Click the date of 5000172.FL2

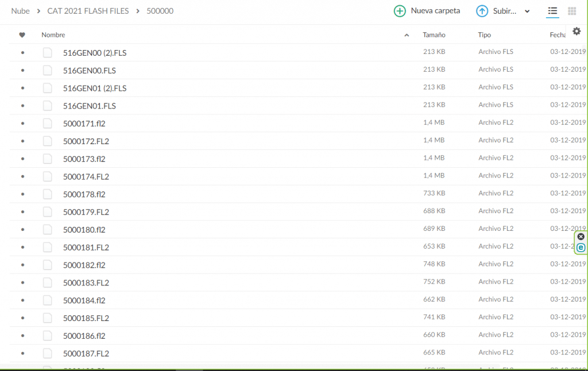pyautogui.click(x=568, y=140)
